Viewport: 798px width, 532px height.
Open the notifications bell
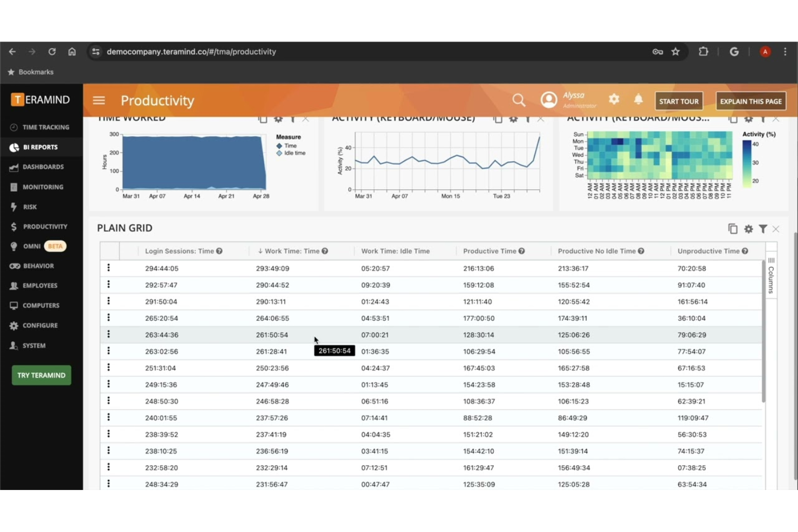point(638,99)
